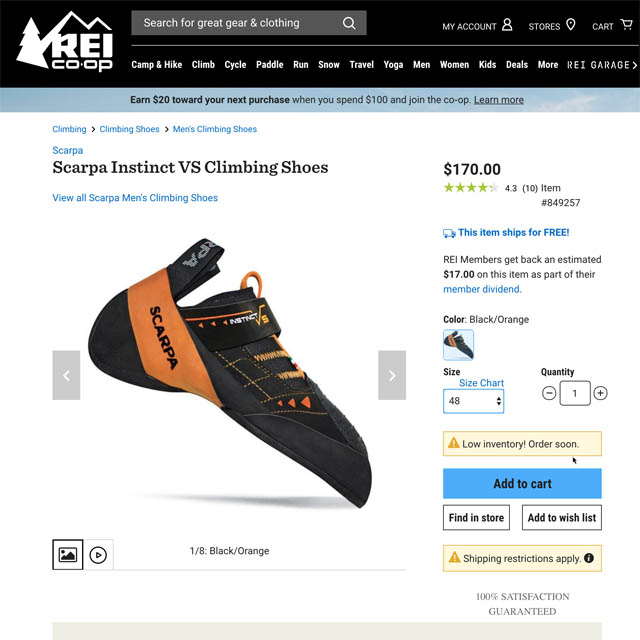Decrease quantity with minus button
640x640 pixels.
pyautogui.click(x=549, y=393)
